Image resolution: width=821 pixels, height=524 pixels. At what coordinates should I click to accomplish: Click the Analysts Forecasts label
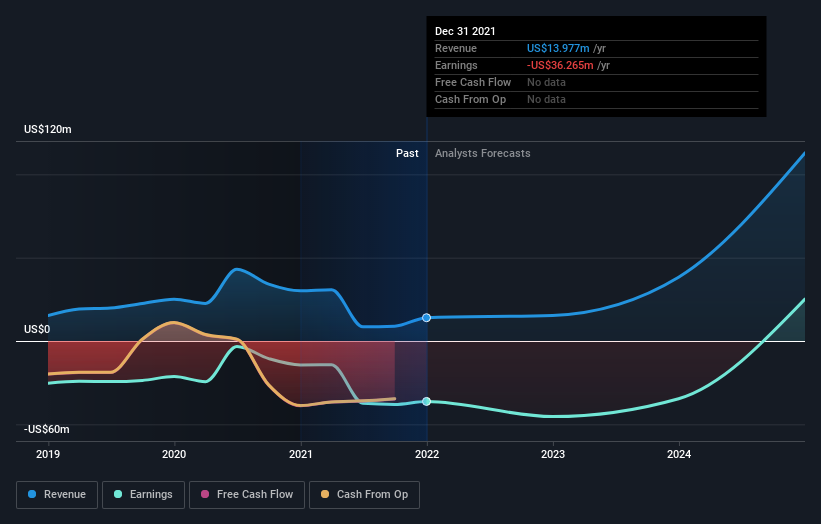tap(483, 153)
